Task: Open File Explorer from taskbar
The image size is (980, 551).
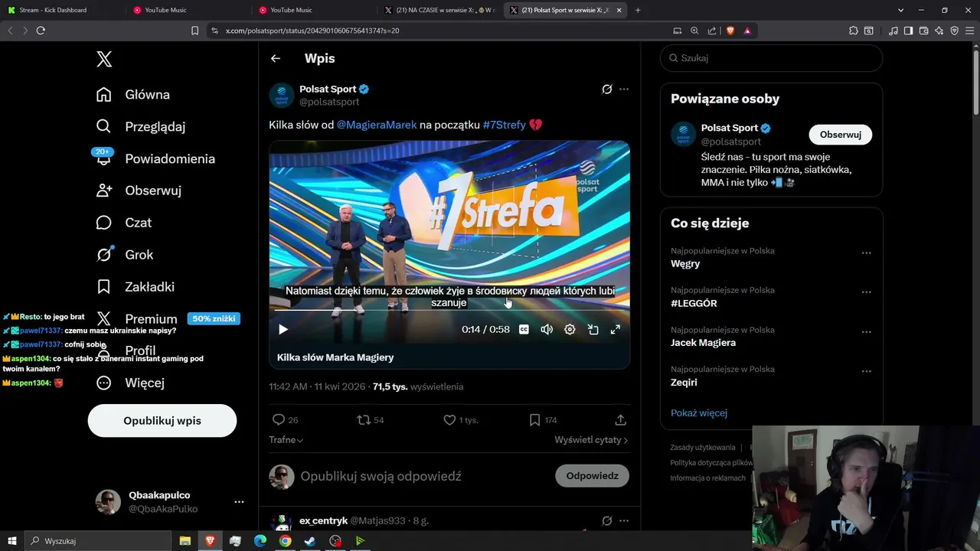Action: [x=185, y=541]
